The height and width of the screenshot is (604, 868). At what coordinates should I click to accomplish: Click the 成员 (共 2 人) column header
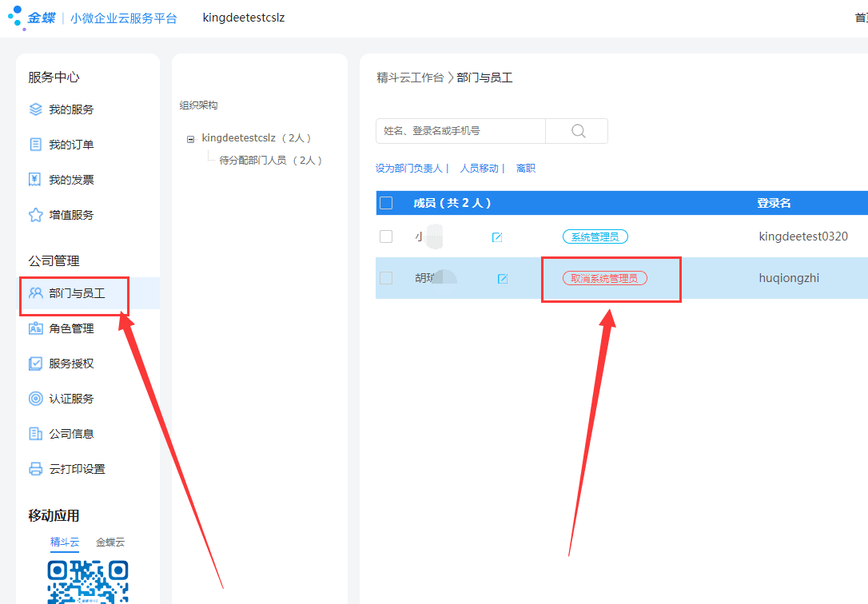pos(452,203)
